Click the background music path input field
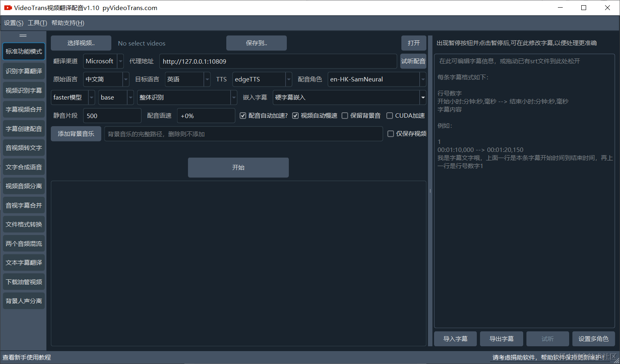Image resolution: width=620 pixels, height=364 pixels. [244, 134]
